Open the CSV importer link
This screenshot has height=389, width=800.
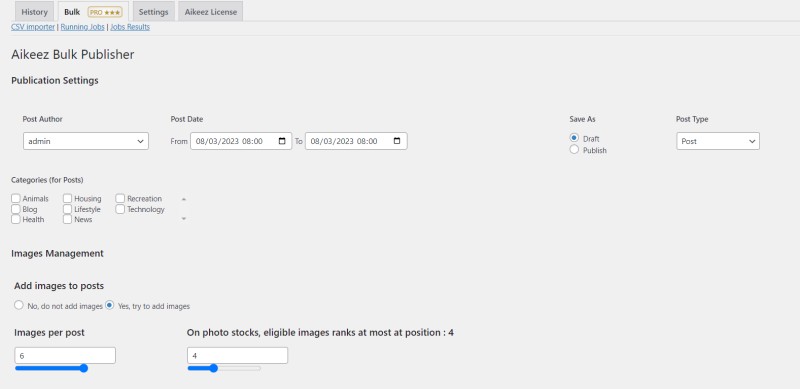tap(33, 27)
